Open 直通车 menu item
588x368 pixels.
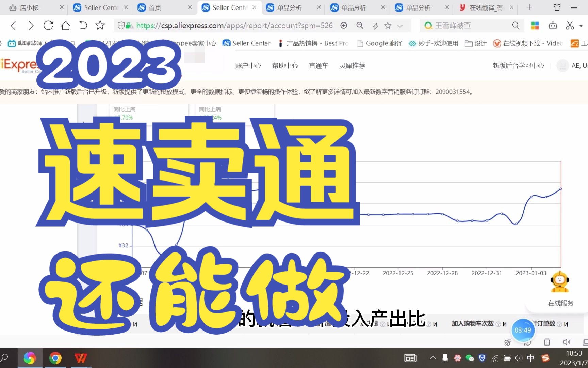tap(318, 66)
